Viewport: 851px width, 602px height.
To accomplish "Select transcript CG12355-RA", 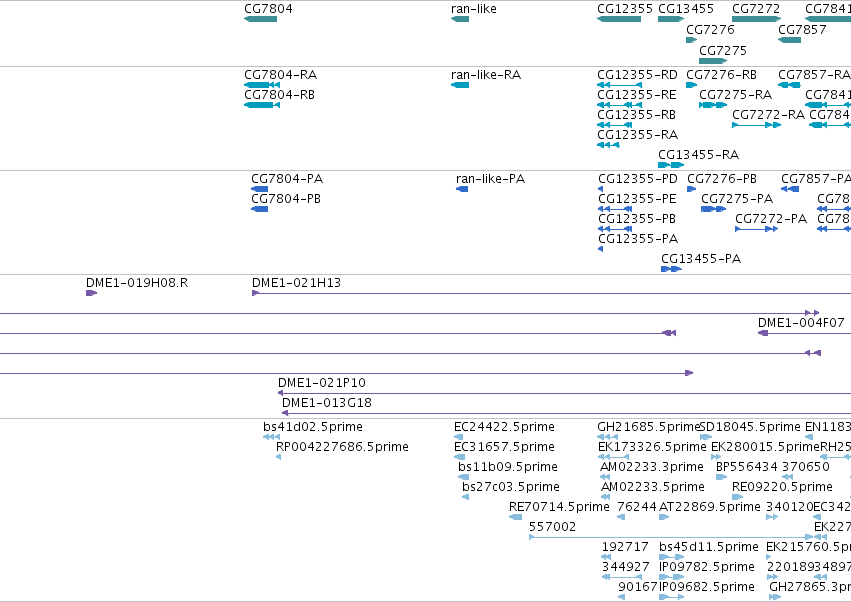I will pos(608,145).
